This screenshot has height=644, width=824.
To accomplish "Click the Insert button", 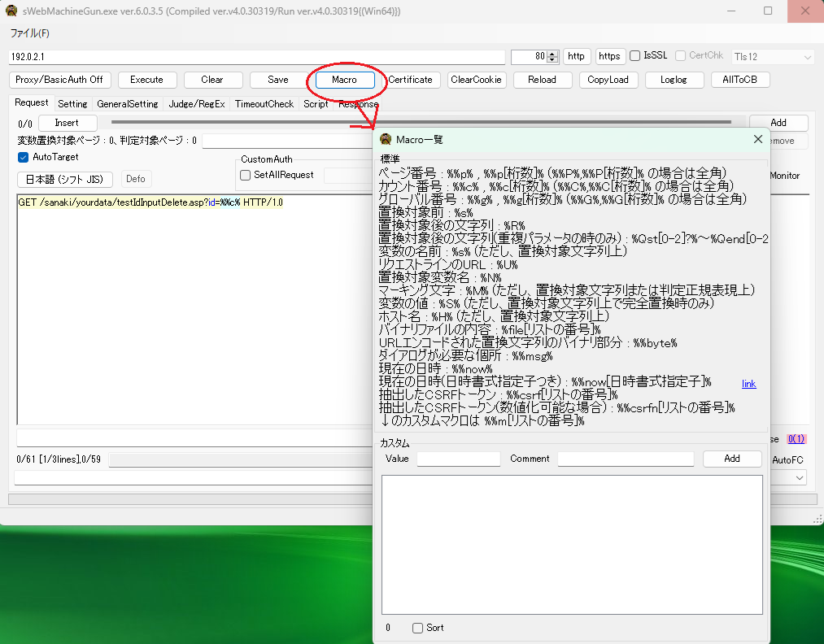I will (x=68, y=123).
